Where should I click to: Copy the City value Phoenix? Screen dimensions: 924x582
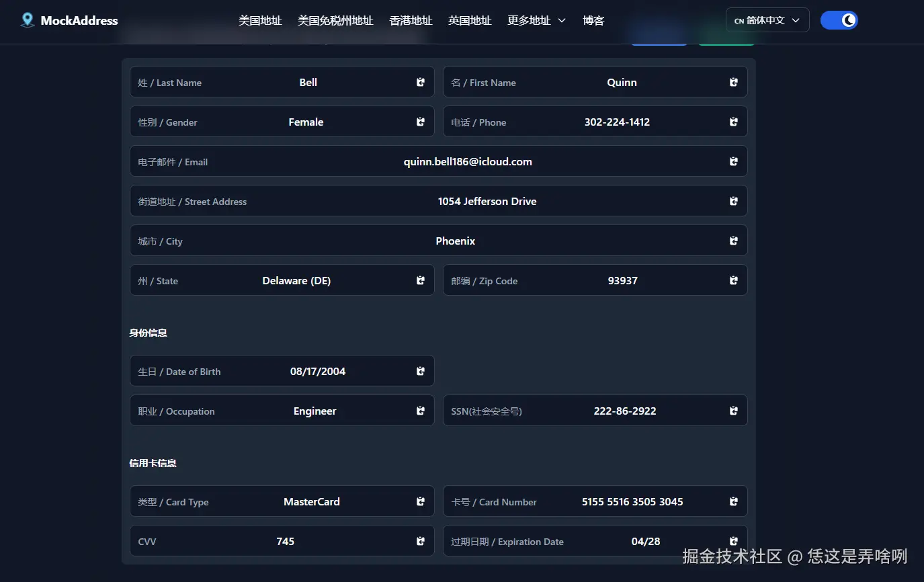[x=734, y=241]
